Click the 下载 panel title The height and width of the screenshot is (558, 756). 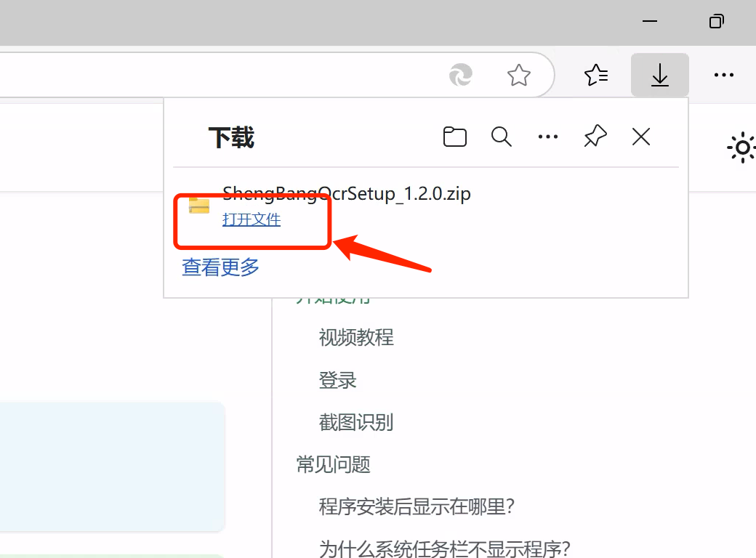coord(231,137)
